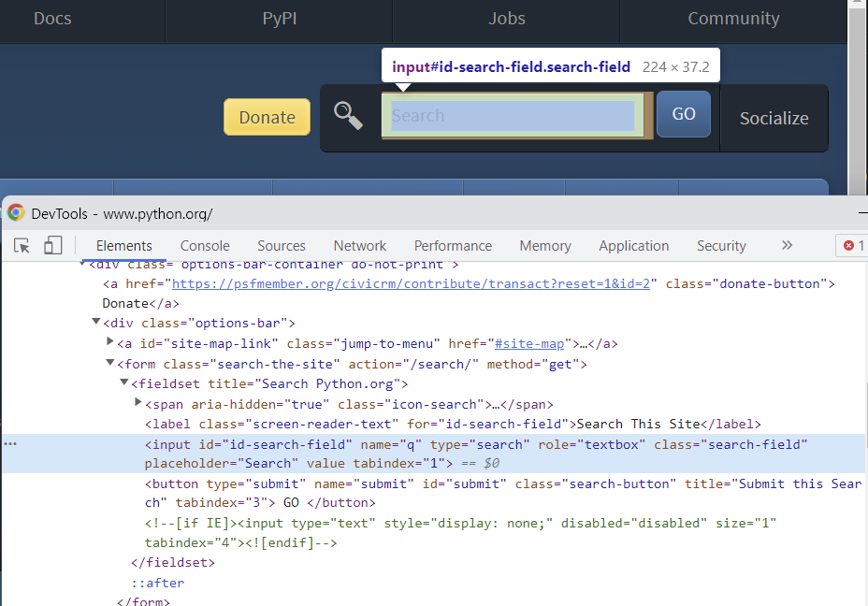This screenshot has width=868, height=606.
Task: Open the Docs navigation menu
Action: (x=52, y=19)
